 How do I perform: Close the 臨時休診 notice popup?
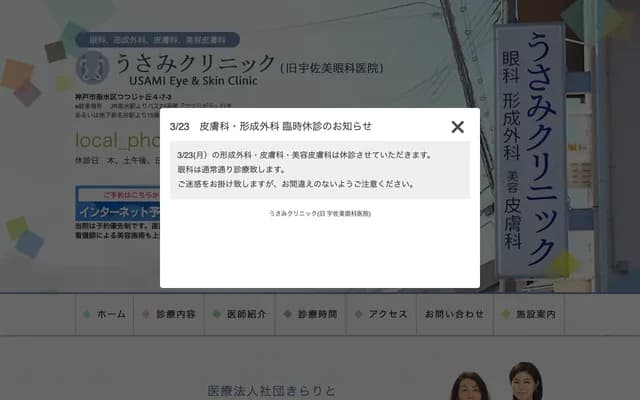457,127
